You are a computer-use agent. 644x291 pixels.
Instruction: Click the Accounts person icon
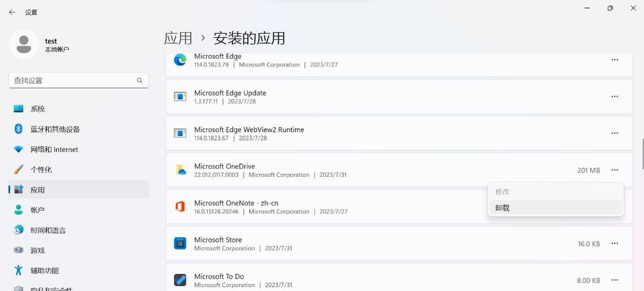(x=19, y=210)
